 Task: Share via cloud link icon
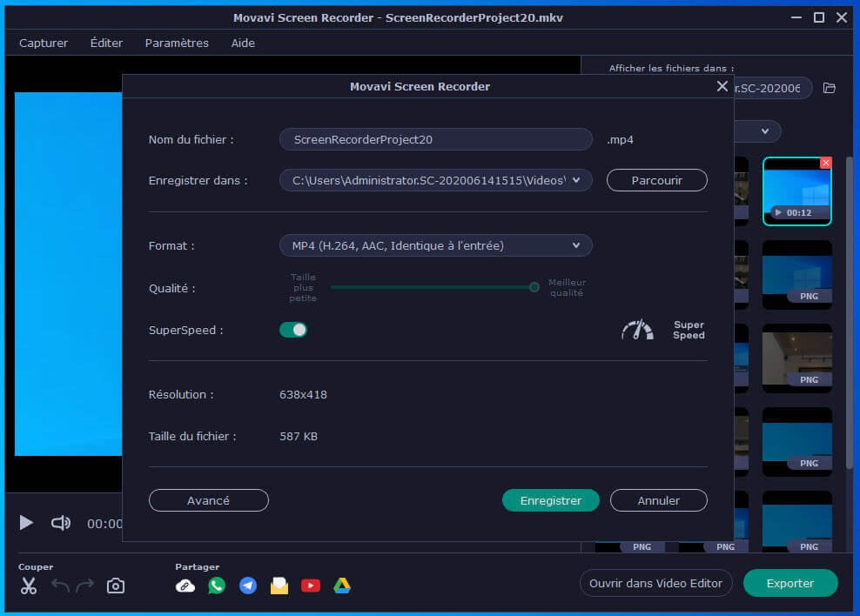[185, 586]
